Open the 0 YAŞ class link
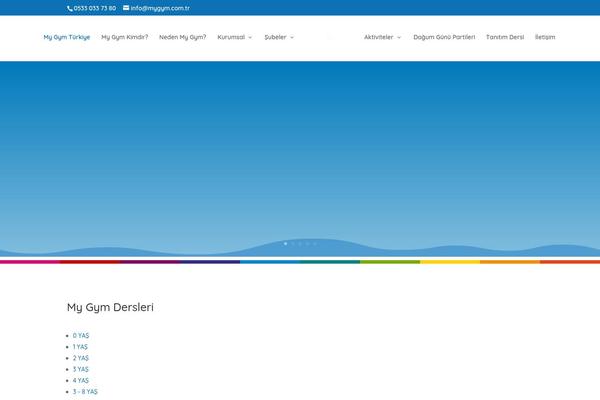Screen dimensions: 600x400 click(81, 336)
